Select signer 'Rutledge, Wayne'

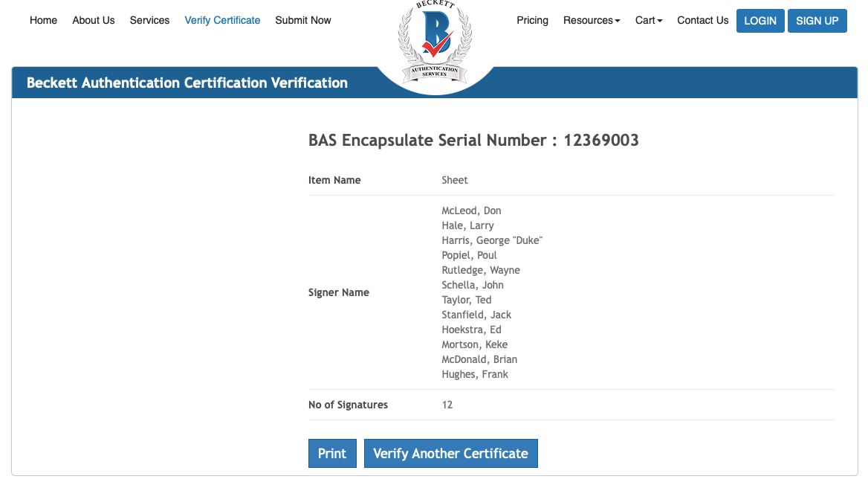click(x=481, y=271)
